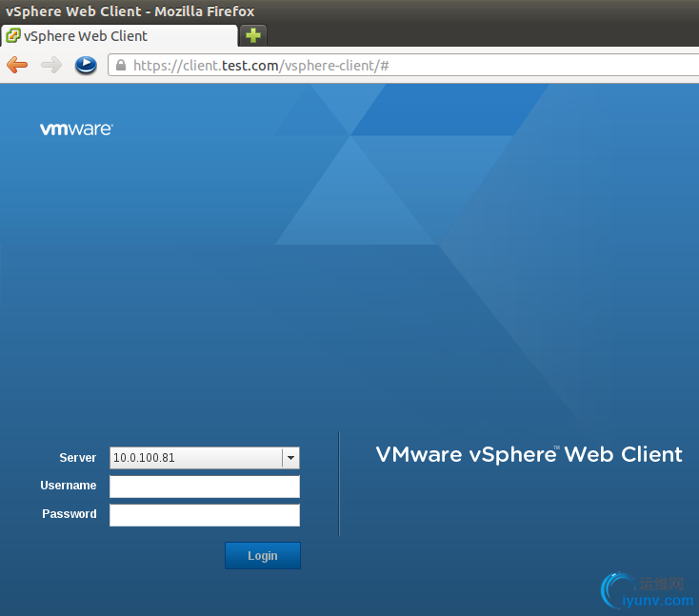Click the Username label
Image resolution: width=699 pixels, height=616 pixels.
pos(69,486)
